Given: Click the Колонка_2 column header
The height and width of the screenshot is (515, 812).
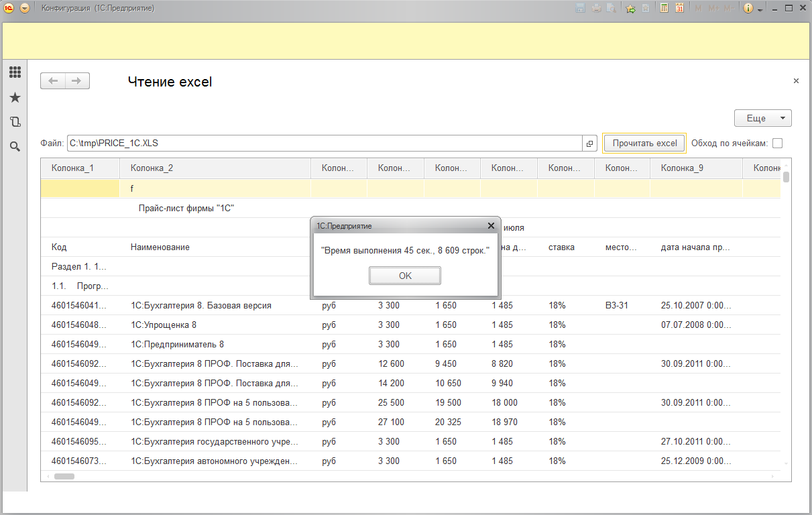Looking at the screenshot, I should pyautogui.click(x=215, y=168).
